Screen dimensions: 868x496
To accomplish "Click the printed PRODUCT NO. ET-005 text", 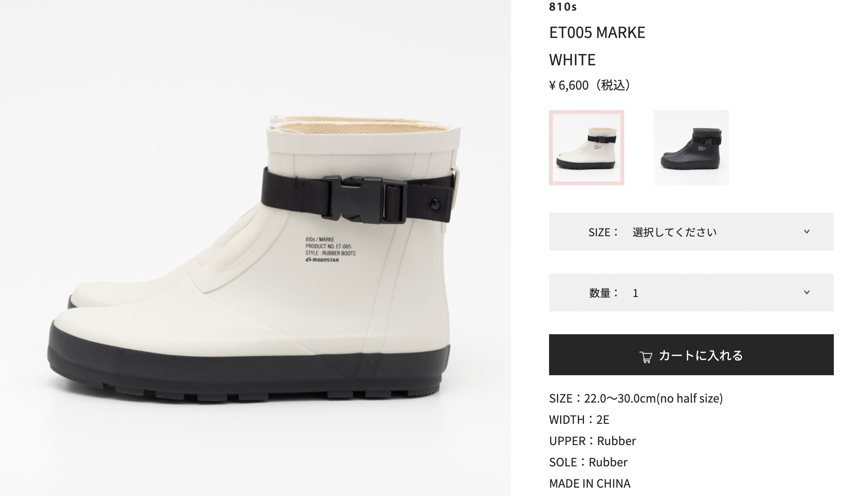I will click(328, 246).
